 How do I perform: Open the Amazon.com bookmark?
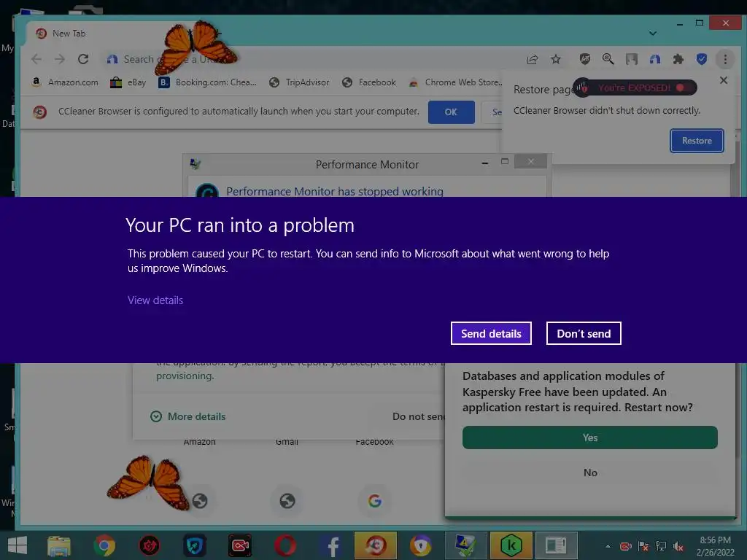[x=65, y=82]
